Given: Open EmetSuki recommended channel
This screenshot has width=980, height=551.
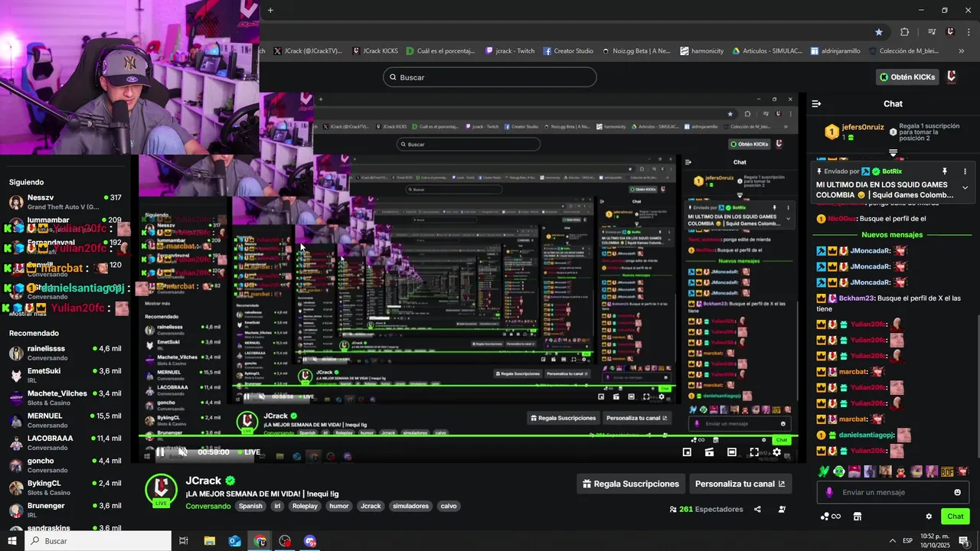Looking at the screenshot, I should pos(65,375).
